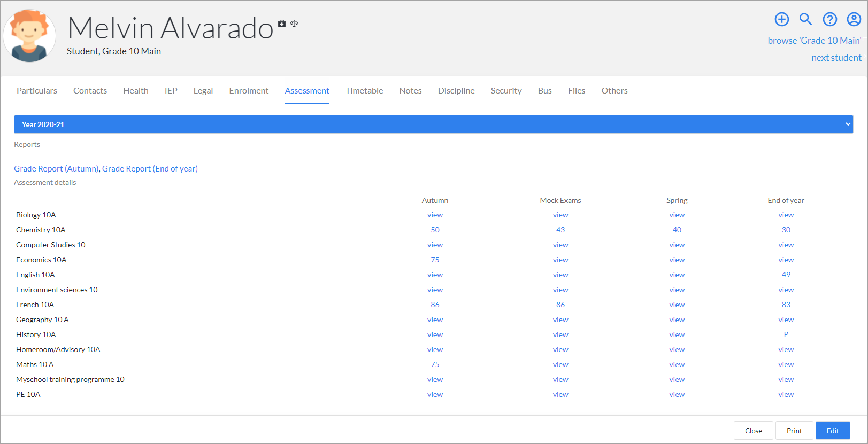Click browse 'Grade 10 Main' link
The image size is (868, 444).
(x=815, y=41)
